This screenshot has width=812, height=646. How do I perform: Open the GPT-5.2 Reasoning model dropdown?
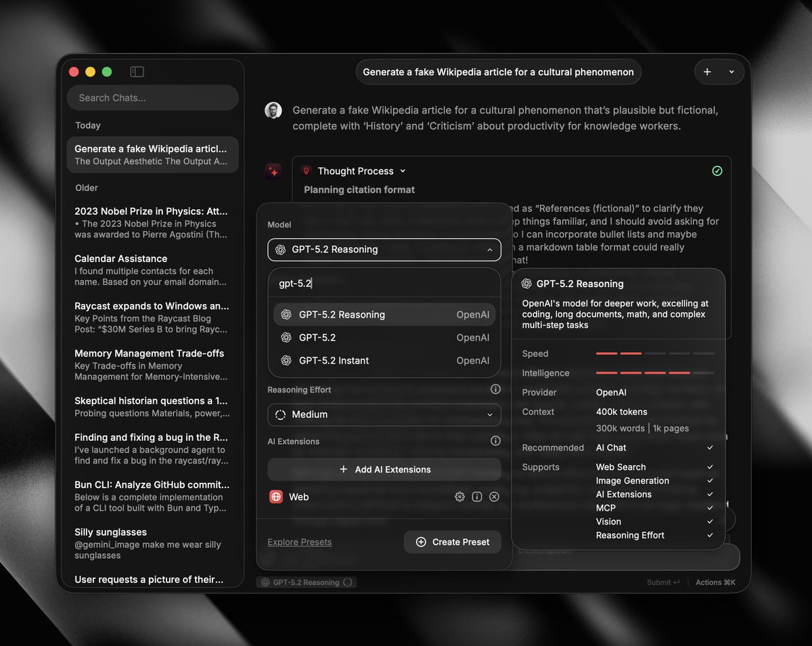384,249
